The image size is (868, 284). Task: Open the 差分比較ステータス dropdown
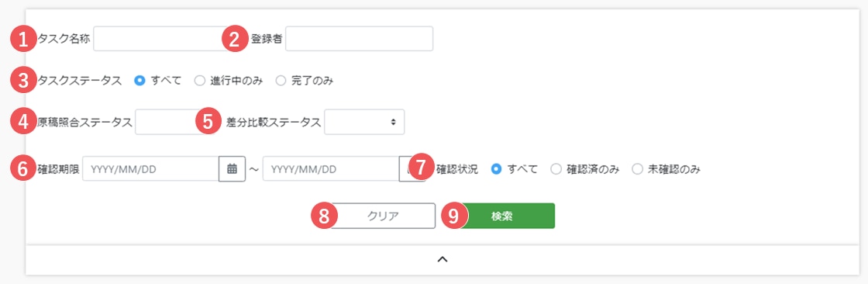point(364,122)
